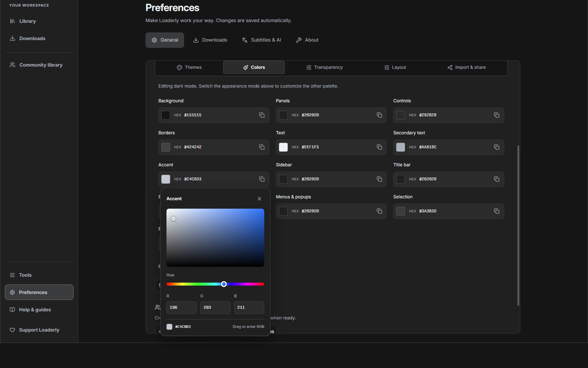588x368 pixels.
Task: Copy the Controls hex value
Action: tap(496, 115)
